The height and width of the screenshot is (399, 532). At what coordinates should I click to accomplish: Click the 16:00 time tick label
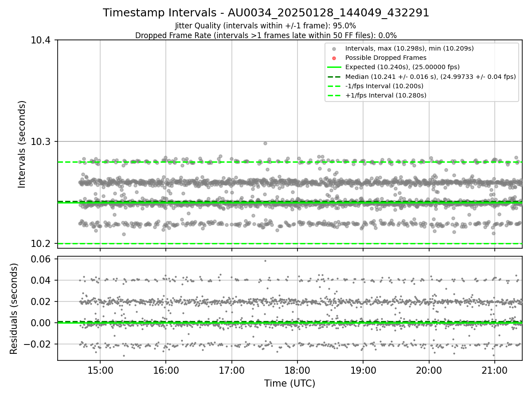tap(166, 370)
